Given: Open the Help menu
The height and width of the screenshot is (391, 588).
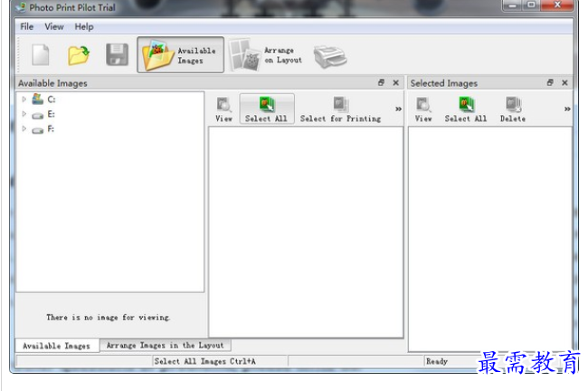Looking at the screenshot, I should 84,26.
